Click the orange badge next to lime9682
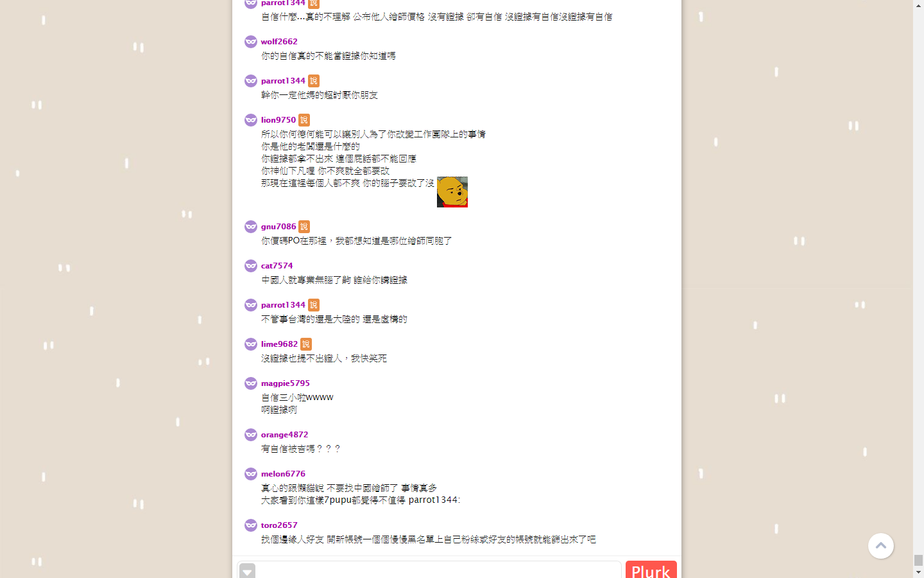Viewport: 924px width, 578px height. coord(306,344)
